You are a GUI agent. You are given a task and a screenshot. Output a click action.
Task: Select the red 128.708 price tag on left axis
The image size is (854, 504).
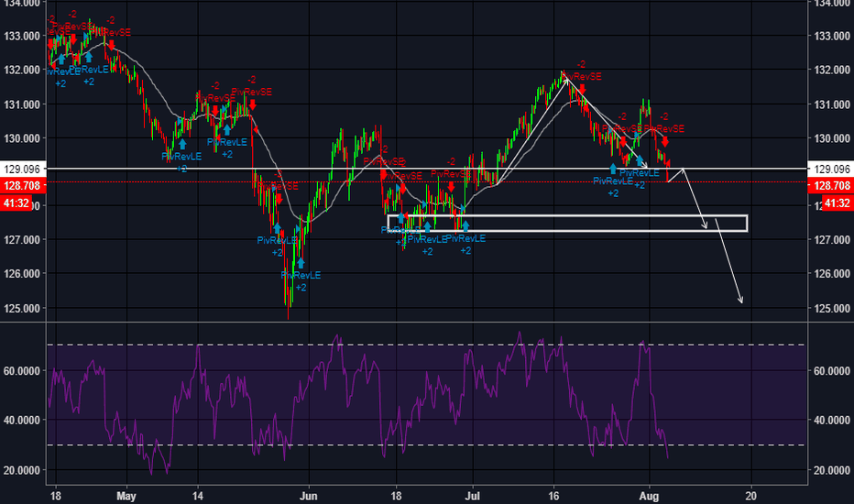(22, 186)
